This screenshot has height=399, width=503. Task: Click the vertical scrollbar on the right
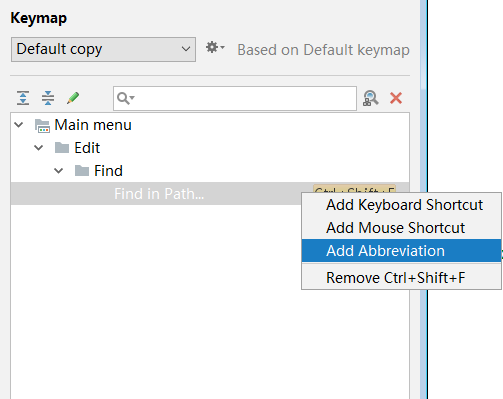[423, 199]
